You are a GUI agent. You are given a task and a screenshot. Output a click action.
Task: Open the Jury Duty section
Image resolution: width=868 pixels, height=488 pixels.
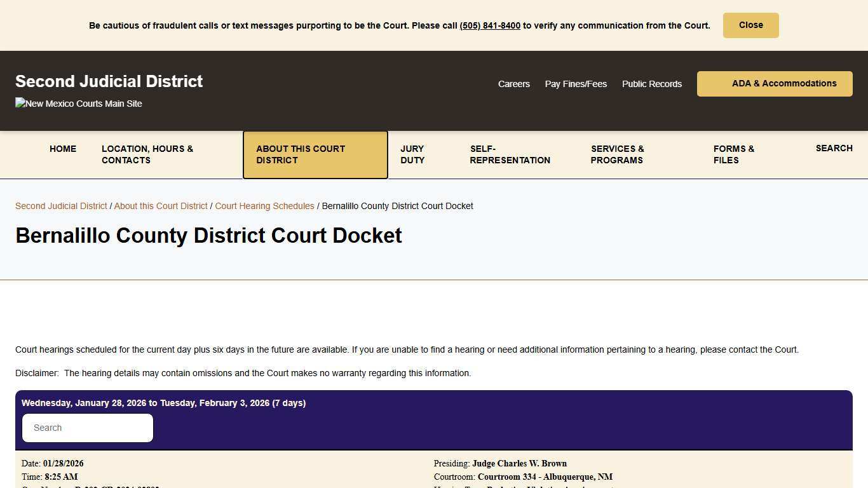pos(412,154)
